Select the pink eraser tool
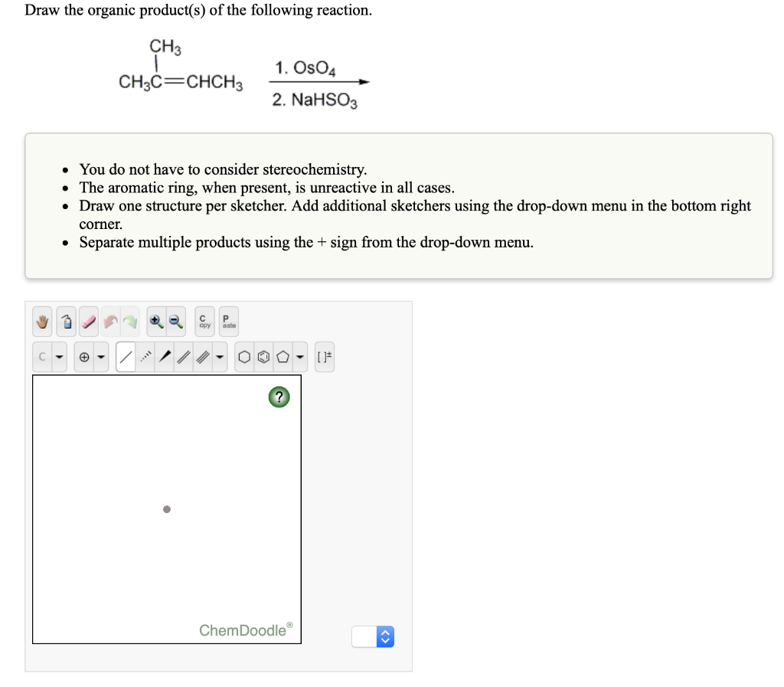The width and height of the screenshot is (784, 687). coord(87,321)
